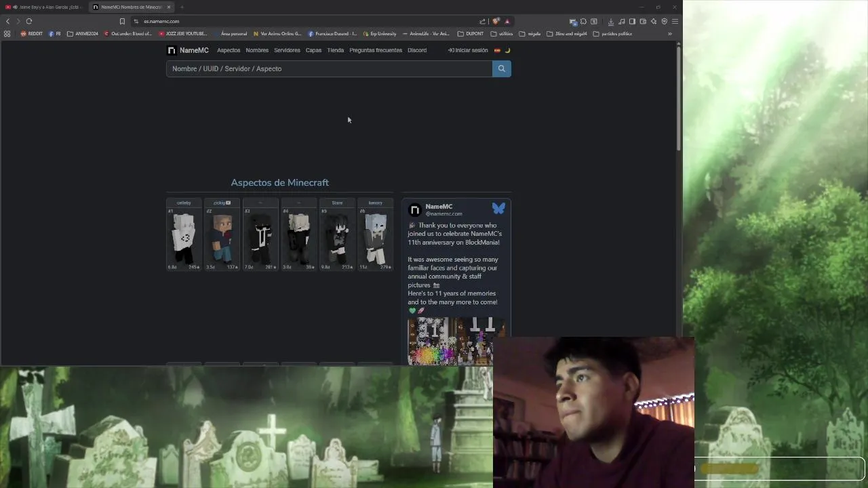Screen dimensions: 868x488
Task: Click the VPN shield toolbar icon
Action: [x=665, y=22]
